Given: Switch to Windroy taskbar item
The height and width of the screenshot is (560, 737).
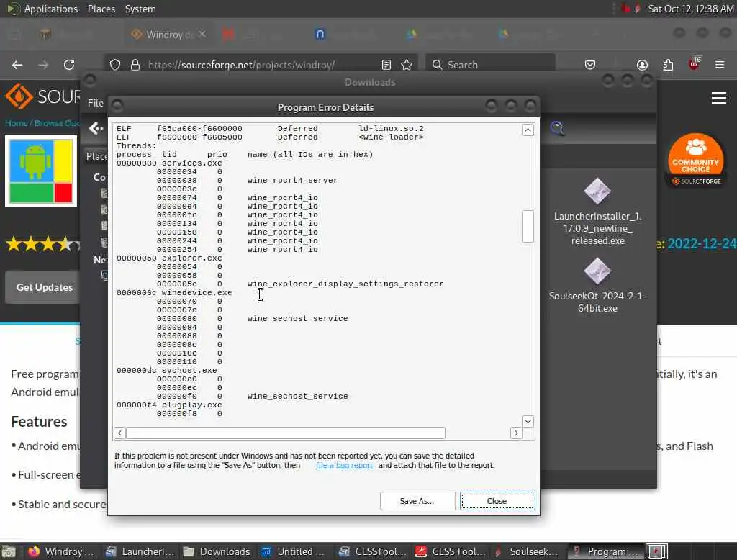Looking at the screenshot, I should [61, 551].
